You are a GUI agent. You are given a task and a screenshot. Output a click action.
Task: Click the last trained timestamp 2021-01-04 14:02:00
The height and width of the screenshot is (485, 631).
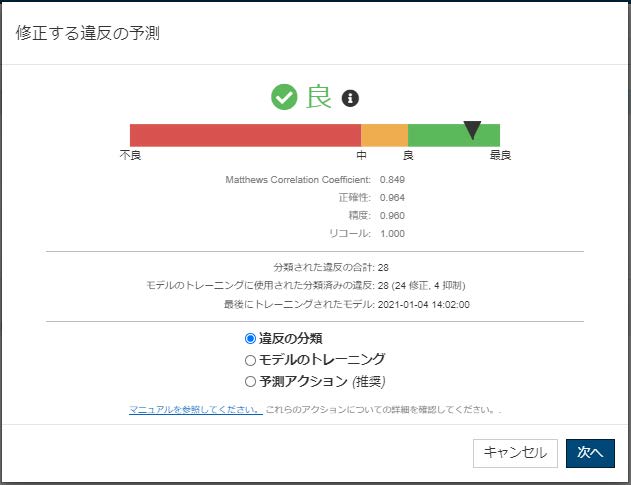click(x=423, y=305)
